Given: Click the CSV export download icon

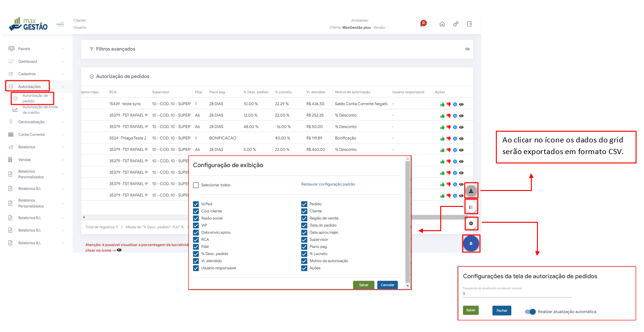Looking at the screenshot, I should point(471,191).
